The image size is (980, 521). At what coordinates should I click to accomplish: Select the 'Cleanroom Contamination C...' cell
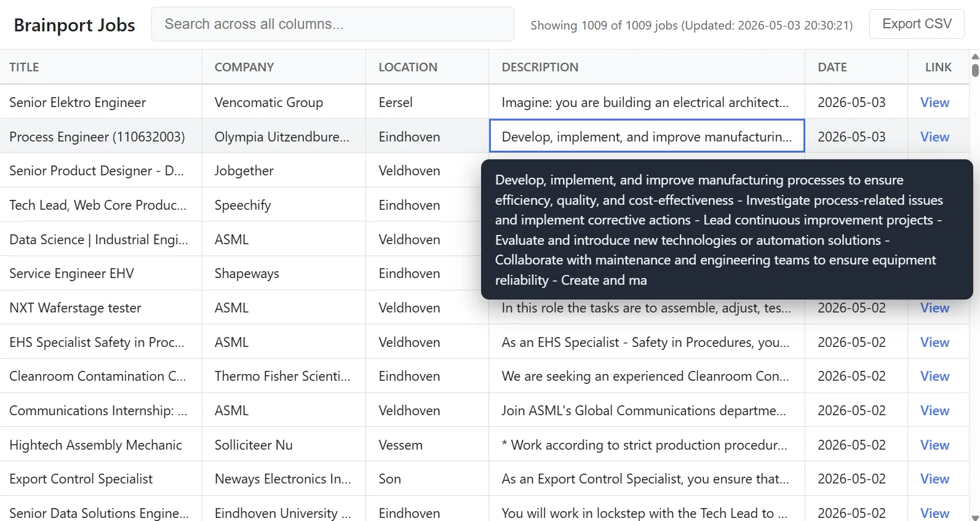tap(101, 376)
